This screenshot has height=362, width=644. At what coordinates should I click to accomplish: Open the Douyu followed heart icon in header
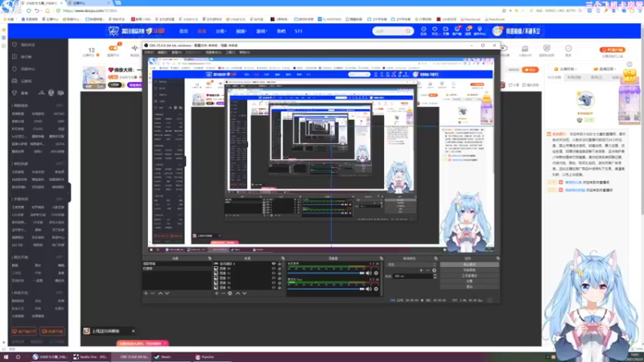(435, 31)
